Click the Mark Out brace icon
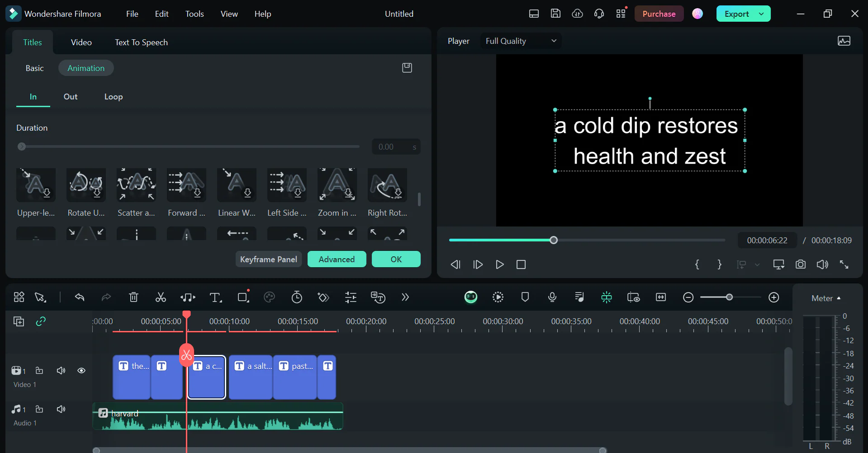 pyautogui.click(x=719, y=264)
